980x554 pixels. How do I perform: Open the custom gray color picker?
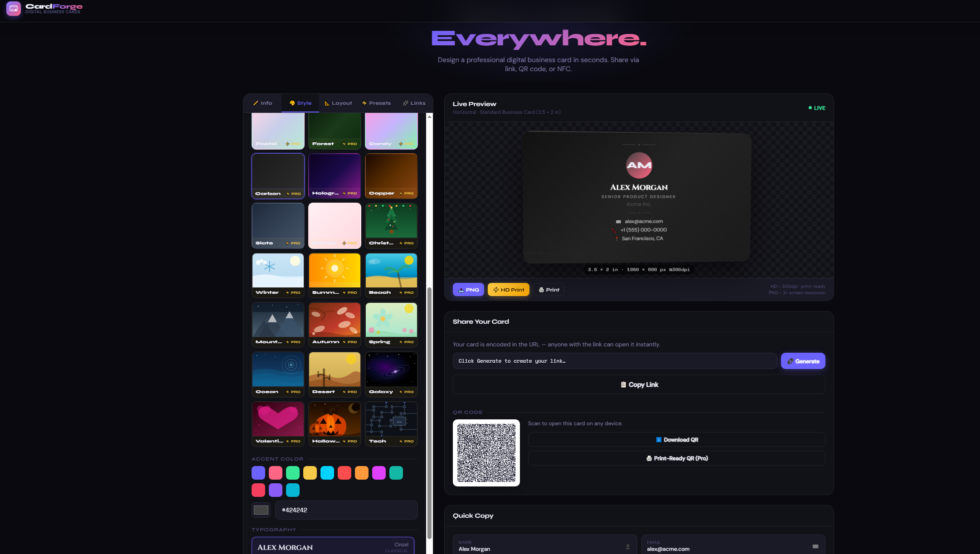(261, 510)
